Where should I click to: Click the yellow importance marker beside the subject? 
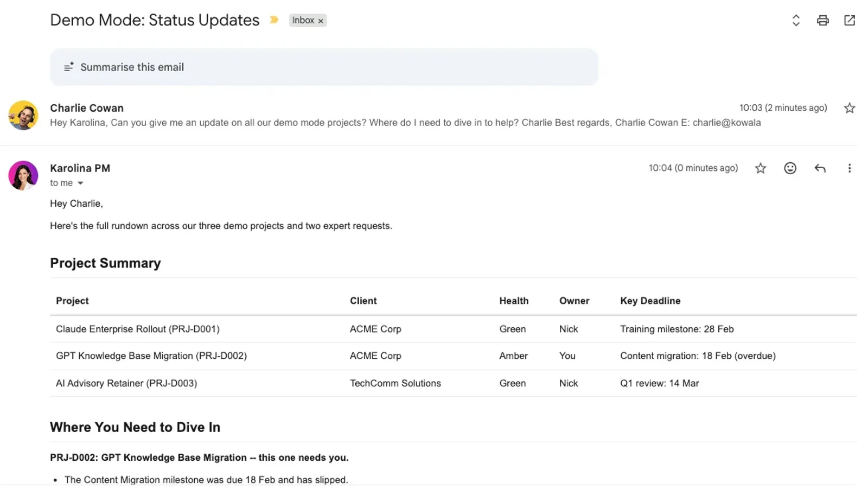274,20
